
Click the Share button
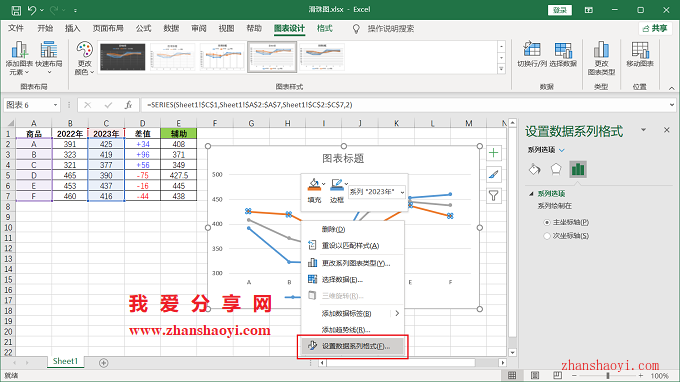[x=655, y=29]
